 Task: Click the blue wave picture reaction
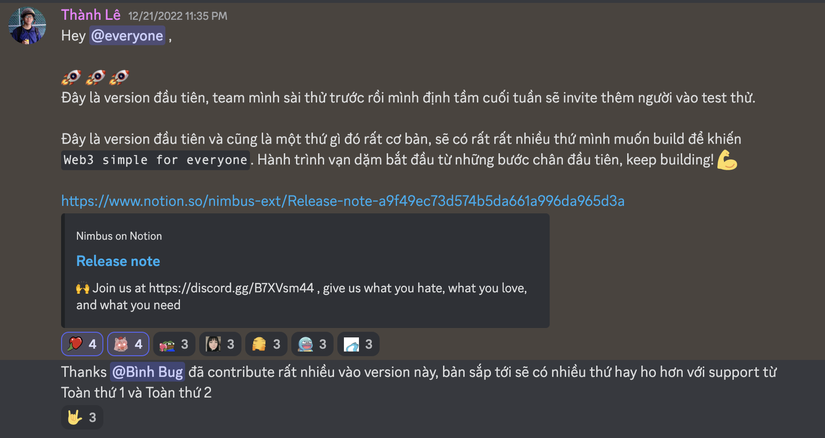click(358, 344)
